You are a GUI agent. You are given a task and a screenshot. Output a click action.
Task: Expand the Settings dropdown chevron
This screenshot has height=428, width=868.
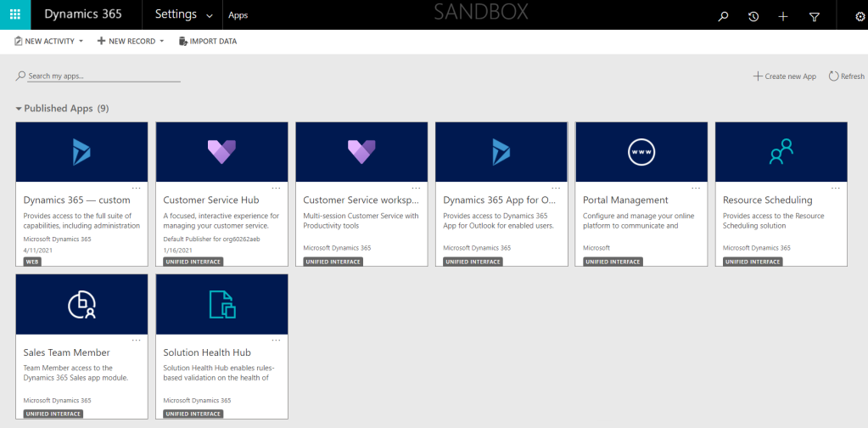[210, 15]
